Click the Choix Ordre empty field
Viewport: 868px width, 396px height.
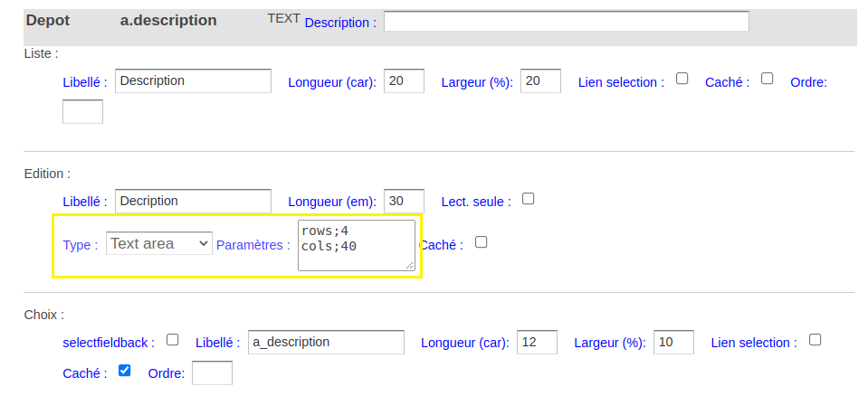coord(212,372)
